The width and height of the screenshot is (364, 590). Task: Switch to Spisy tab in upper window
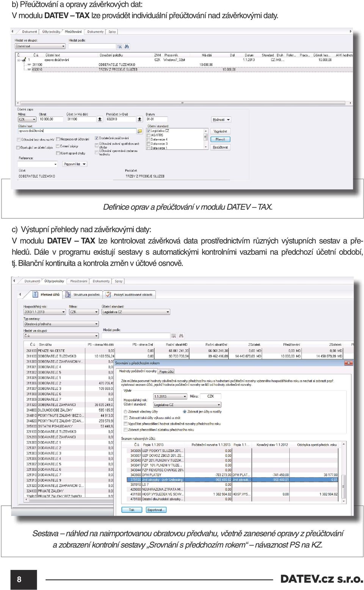point(112,32)
